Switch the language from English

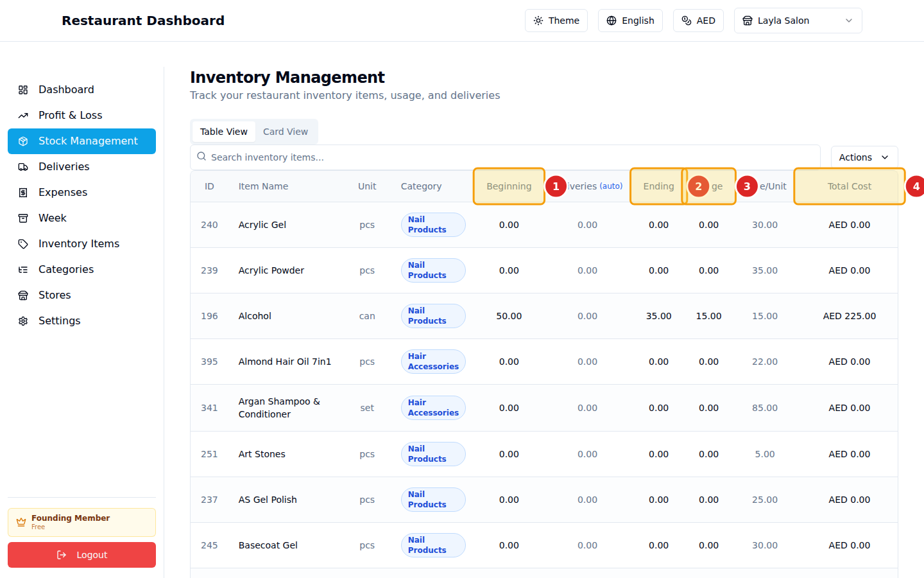pos(630,21)
